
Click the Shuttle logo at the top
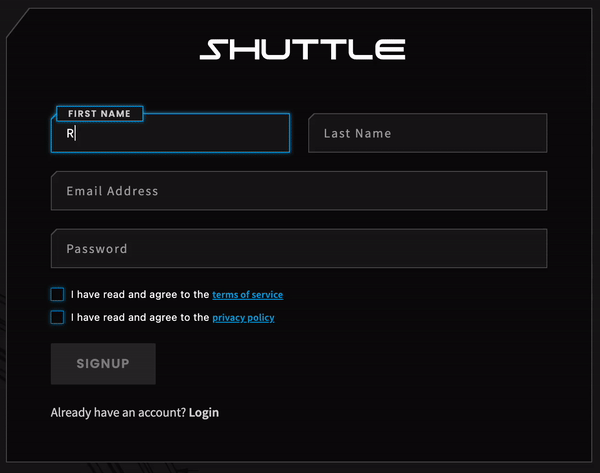click(302, 49)
